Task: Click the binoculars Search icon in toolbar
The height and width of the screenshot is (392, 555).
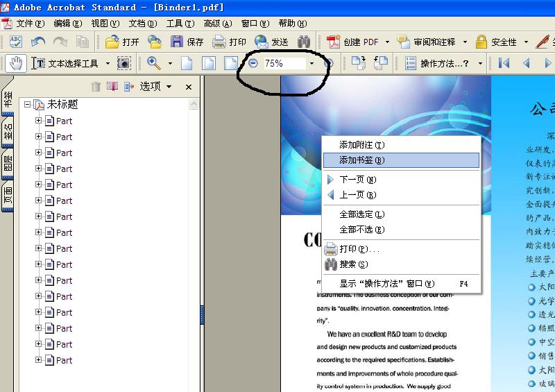Action: coord(303,42)
